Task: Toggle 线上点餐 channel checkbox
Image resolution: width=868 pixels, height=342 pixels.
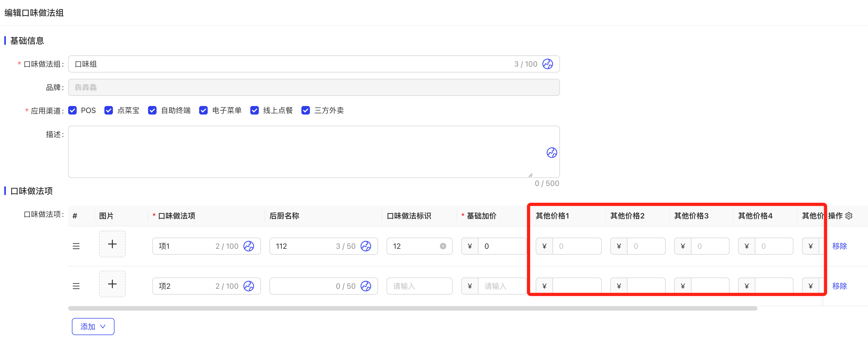Action: click(x=254, y=111)
